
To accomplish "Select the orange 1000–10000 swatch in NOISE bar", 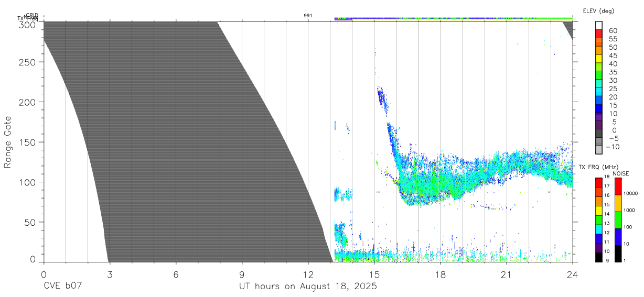I will pyautogui.click(x=617, y=203).
